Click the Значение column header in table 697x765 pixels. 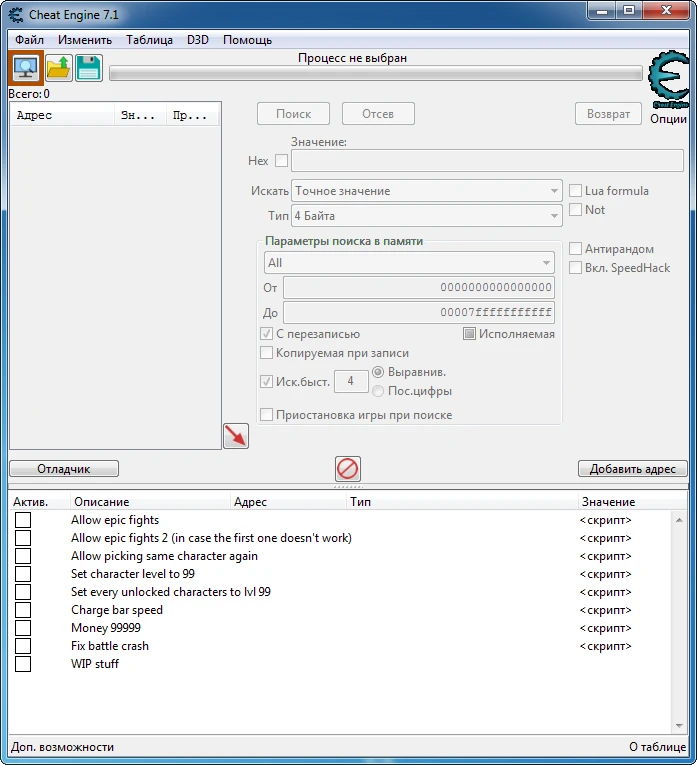[633, 502]
